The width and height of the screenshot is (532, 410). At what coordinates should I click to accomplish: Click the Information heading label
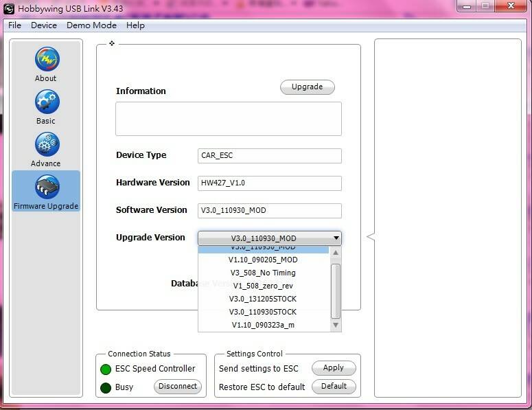tap(141, 91)
